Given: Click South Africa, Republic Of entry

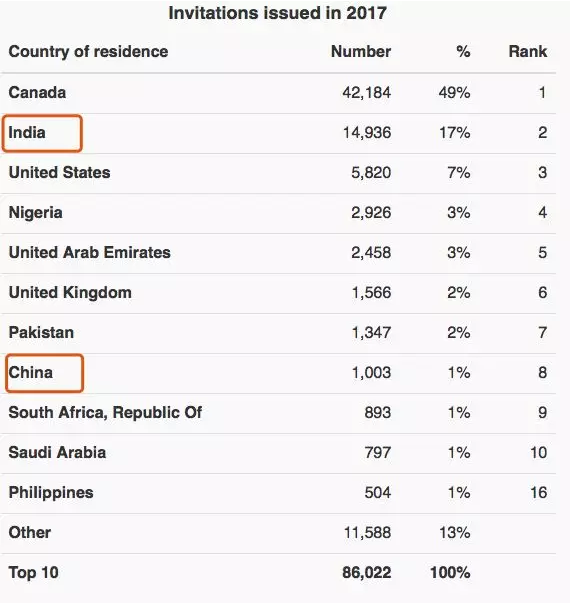Looking at the screenshot, I should click(x=105, y=413).
